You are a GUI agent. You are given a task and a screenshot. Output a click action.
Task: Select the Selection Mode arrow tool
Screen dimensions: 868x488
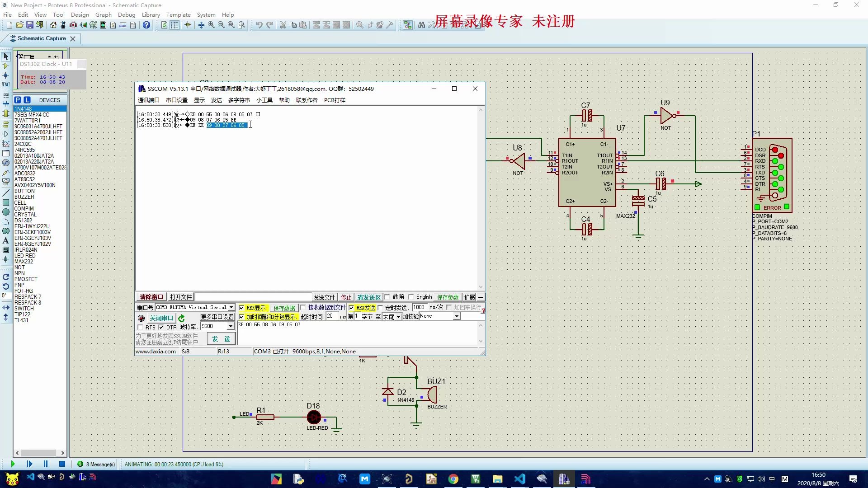click(x=6, y=56)
